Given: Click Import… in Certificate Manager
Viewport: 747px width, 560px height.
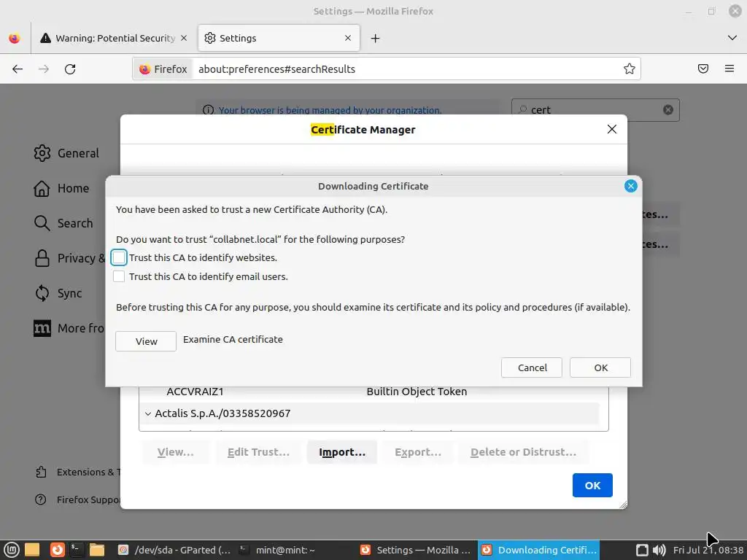Looking at the screenshot, I should tap(342, 452).
